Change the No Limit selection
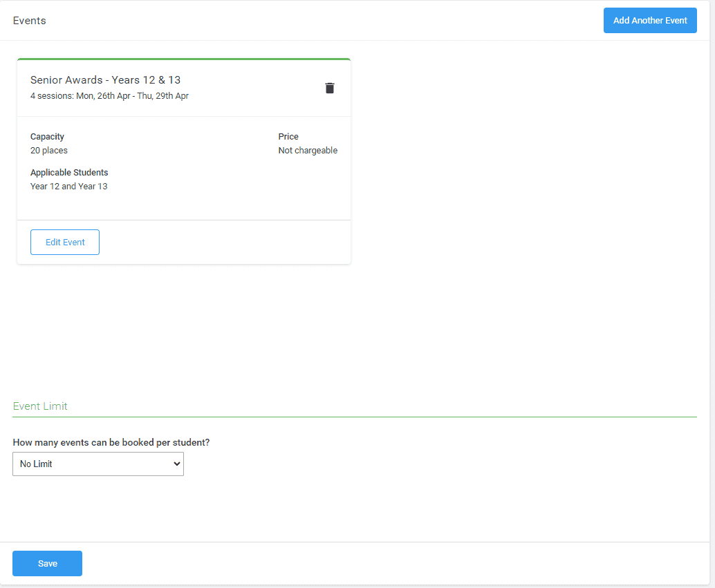Image resolution: width=715 pixels, height=588 pixels. 98,464
